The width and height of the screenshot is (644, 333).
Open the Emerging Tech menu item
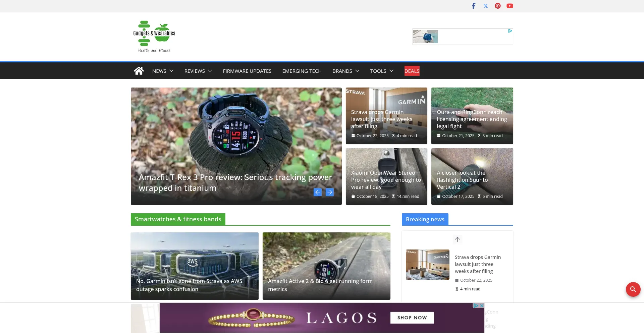click(302, 71)
